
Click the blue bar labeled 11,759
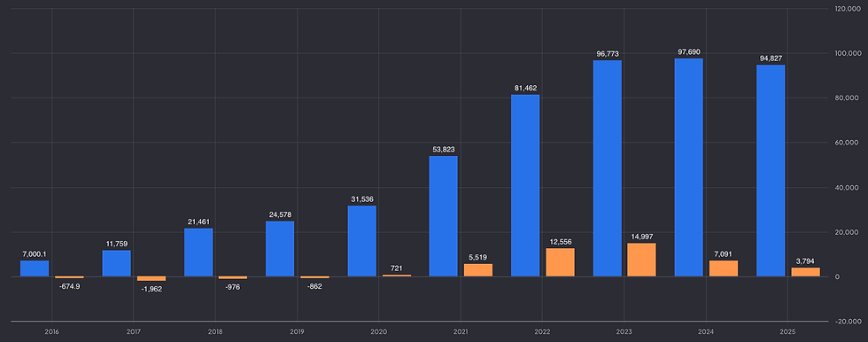(117, 263)
